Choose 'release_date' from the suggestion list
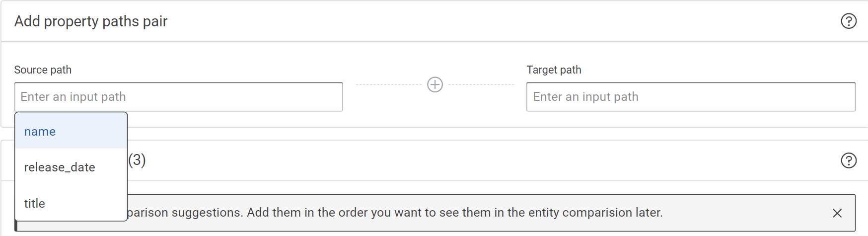This screenshot has width=868, height=236. coord(60,167)
